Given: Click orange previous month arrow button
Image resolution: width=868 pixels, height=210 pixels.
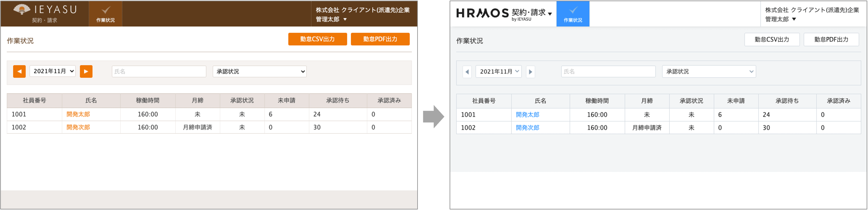Looking at the screenshot, I should (x=19, y=71).
